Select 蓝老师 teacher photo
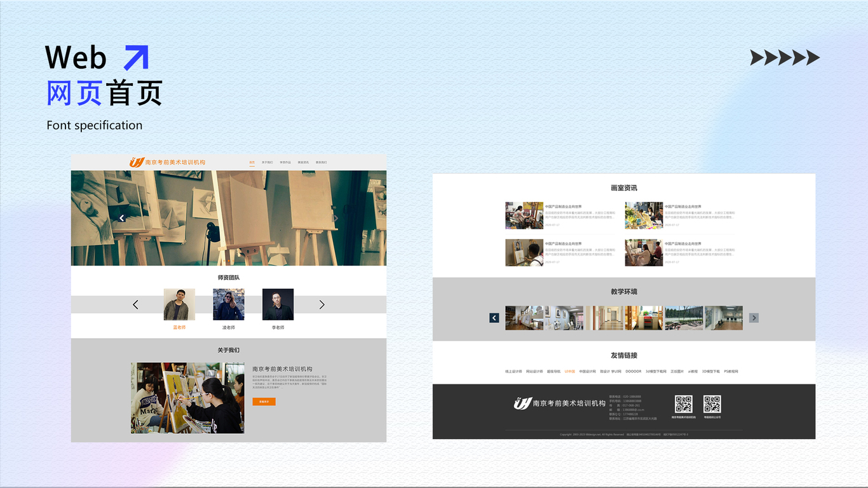868x488 pixels. 179,304
